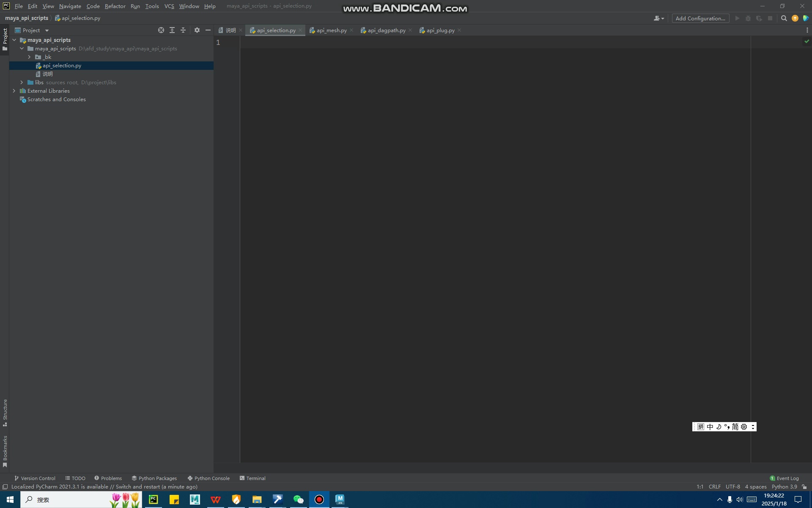Open the Project panel settings gear
Image resolution: width=812 pixels, height=508 pixels.
point(197,30)
